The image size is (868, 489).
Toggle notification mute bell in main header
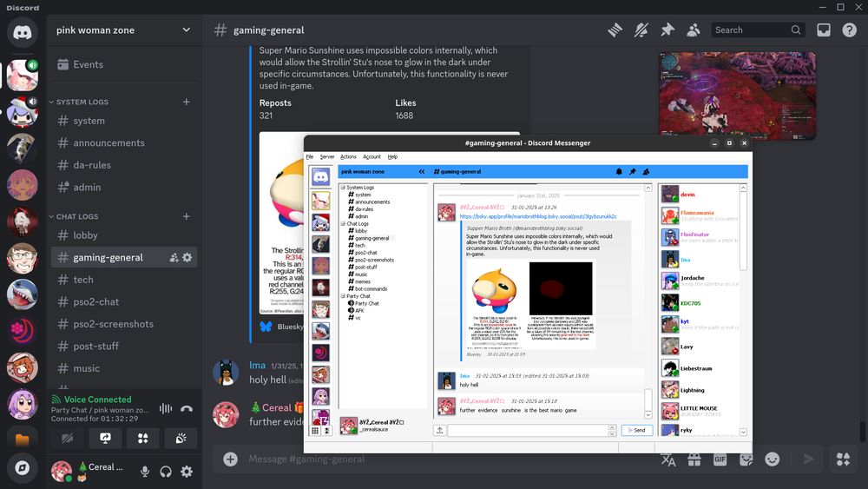tap(641, 30)
